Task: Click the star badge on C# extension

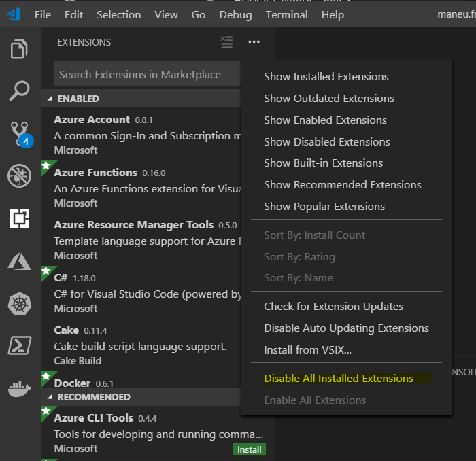Action: [x=46, y=271]
